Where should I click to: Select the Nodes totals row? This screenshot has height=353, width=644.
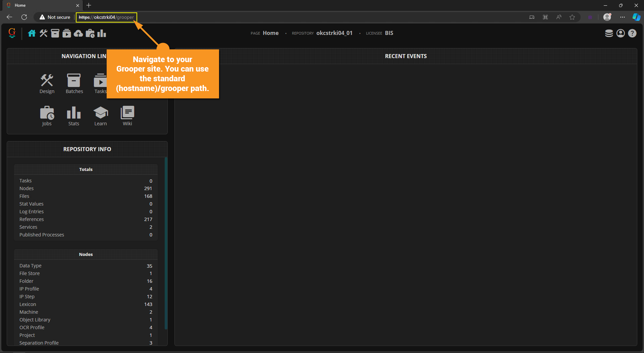86,188
